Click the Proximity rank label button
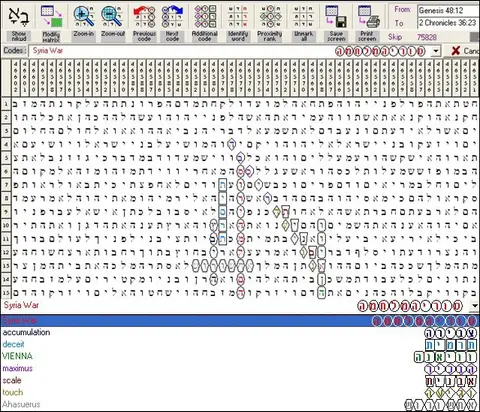480x412 pixels. pos(270,36)
